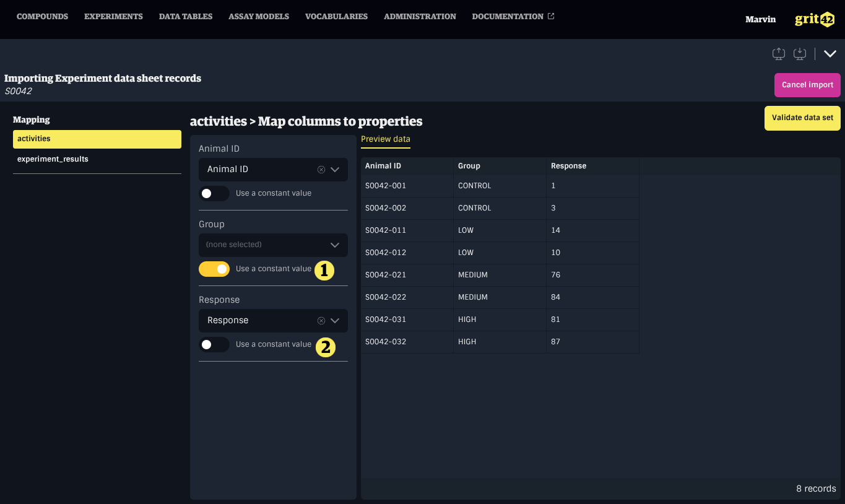Screen dimensions: 845x504
Task: Open Assay Models menu
Action: 259,17
